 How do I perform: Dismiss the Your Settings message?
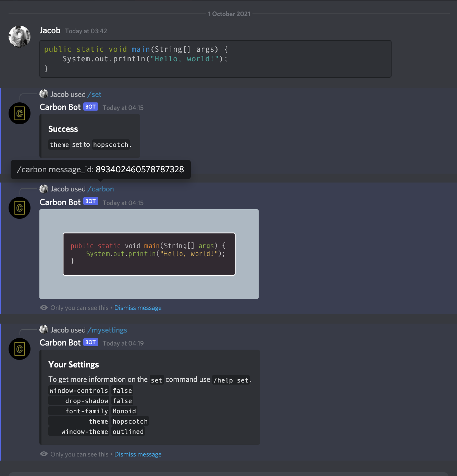(x=138, y=454)
